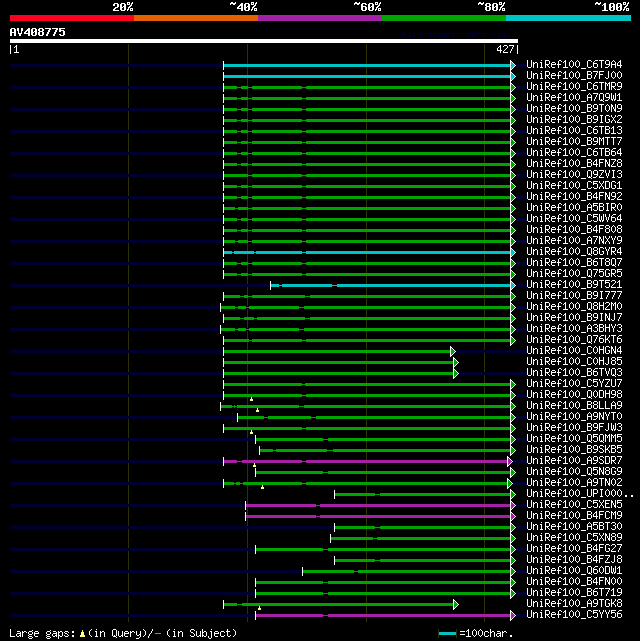Select the UniRef100_Q5QMM5 label
Image resolution: width=640 pixels, height=641 pixels.
click(x=574, y=439)
